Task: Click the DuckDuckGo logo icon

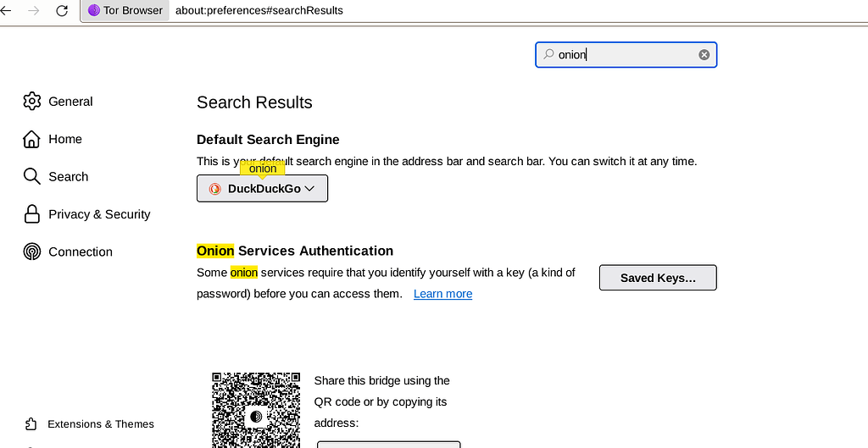Action: pyautogui.click(x=214, y=189)
